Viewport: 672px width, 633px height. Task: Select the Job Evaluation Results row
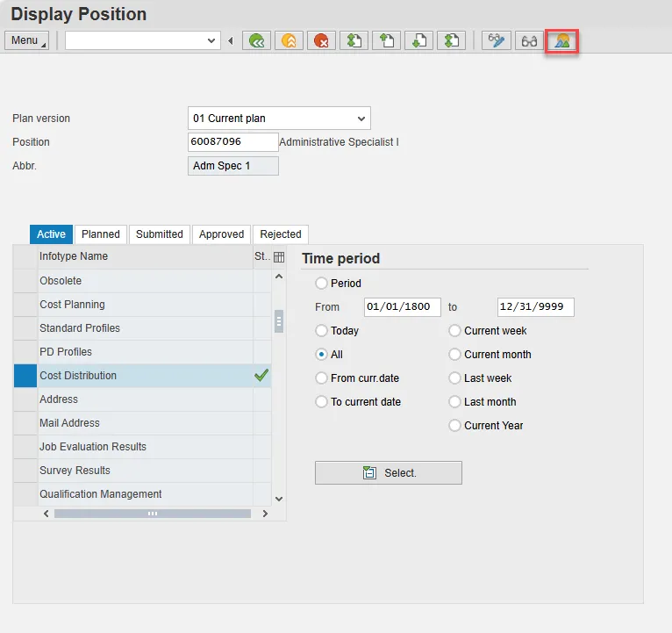(x=145, y=447)
